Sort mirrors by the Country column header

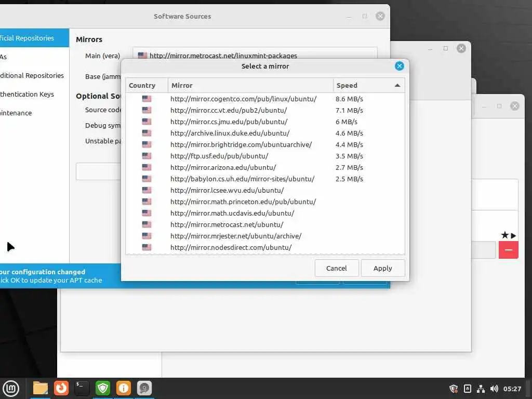[x=147, y=86]
